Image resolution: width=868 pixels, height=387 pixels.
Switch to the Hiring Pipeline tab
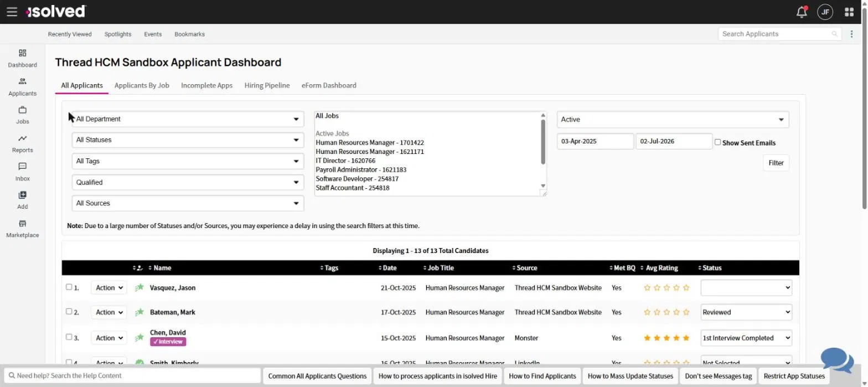267,85
